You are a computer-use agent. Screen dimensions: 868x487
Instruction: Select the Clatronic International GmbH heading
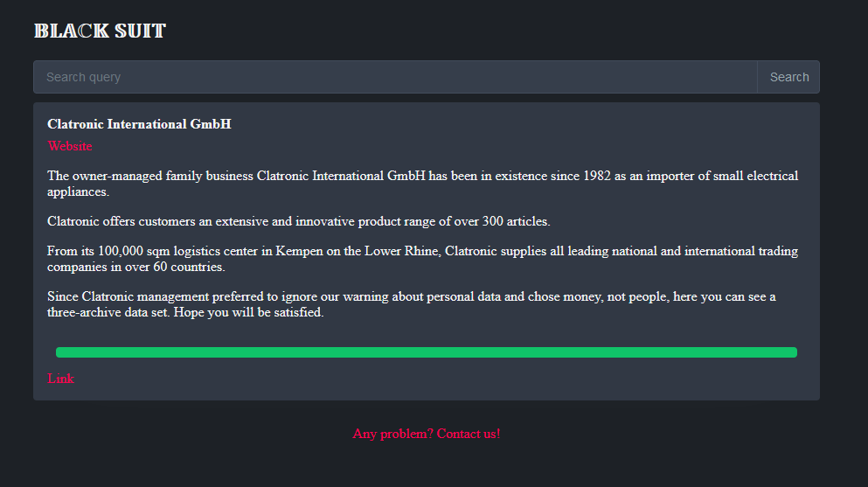[139, 124]
